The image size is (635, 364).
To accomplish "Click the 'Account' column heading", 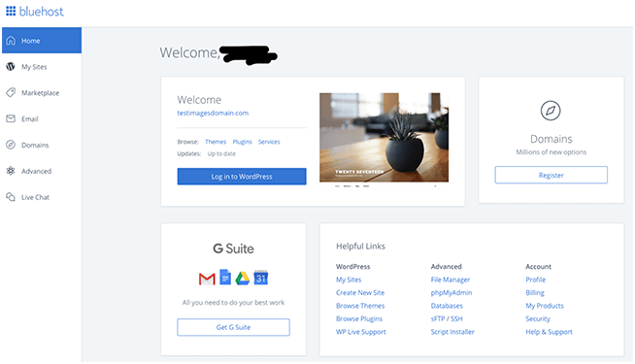I will click(x=538, y=266).
